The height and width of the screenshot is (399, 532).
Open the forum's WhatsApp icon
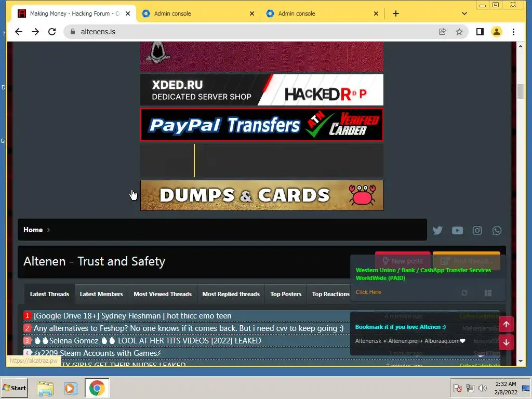click(x=497, y=230)
